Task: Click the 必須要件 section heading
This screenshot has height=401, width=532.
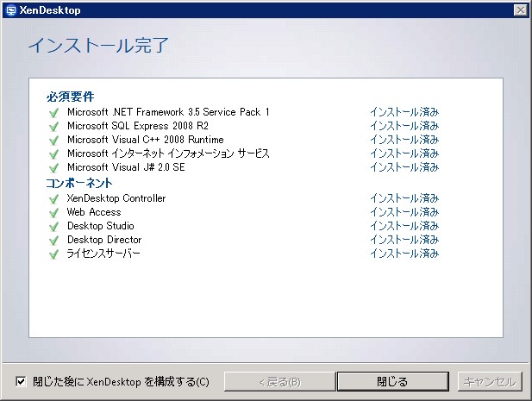Action: coord(70,96)
